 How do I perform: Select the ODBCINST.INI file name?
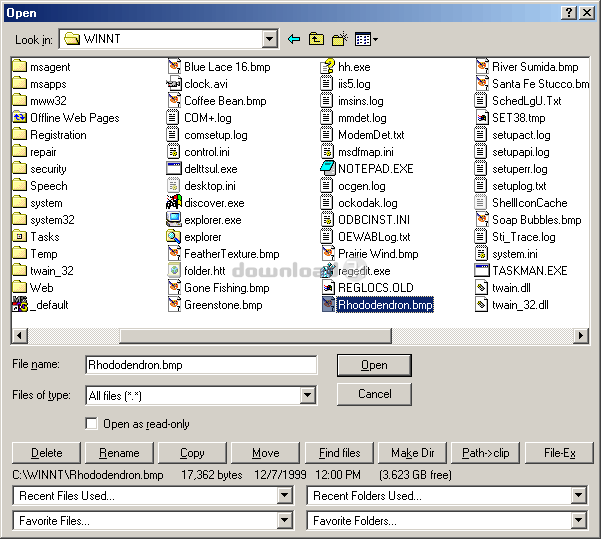(x=374, y=220)
